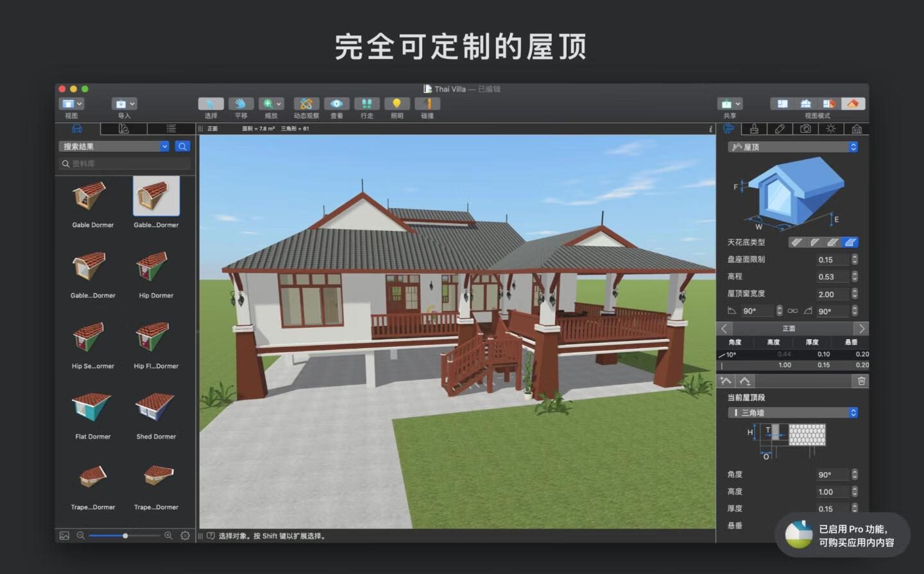924x574 pixels.
Task: Activate the 平移 pan hand tool
Action: pos(241,104)
